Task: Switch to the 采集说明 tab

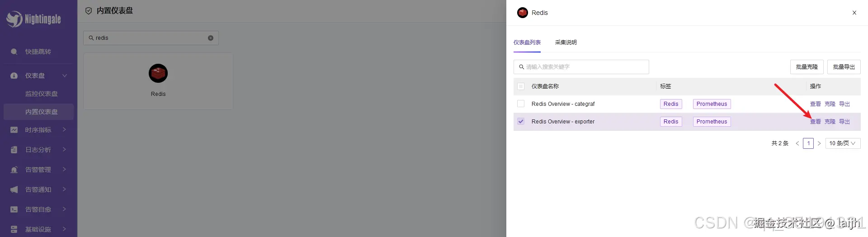Action: point(566,43)
